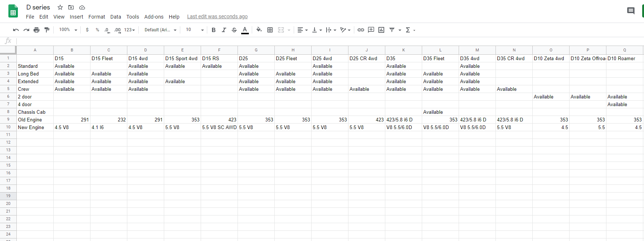The image size is (644, 241).
Task: Click the Move to folder icon
Action: 71,7
